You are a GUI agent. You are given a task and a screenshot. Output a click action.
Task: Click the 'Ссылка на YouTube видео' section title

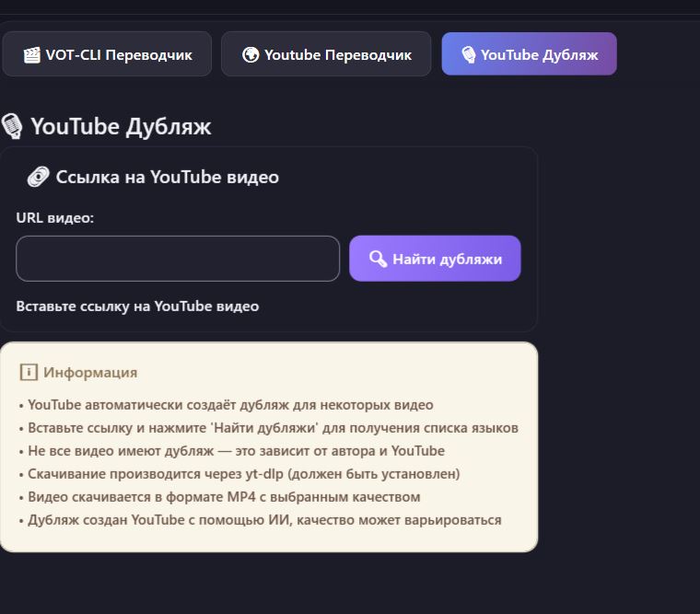point(168,177)
